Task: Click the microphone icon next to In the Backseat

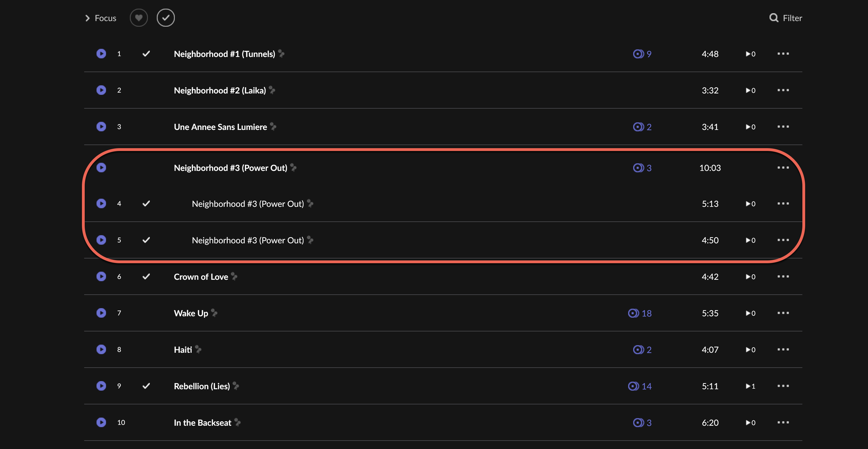Action: (x=238, y=422)
